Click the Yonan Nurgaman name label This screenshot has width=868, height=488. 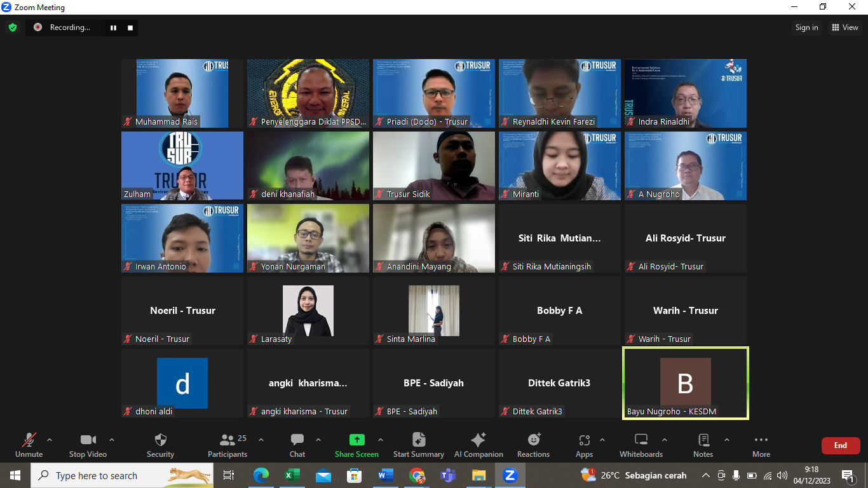click(293, 266)
